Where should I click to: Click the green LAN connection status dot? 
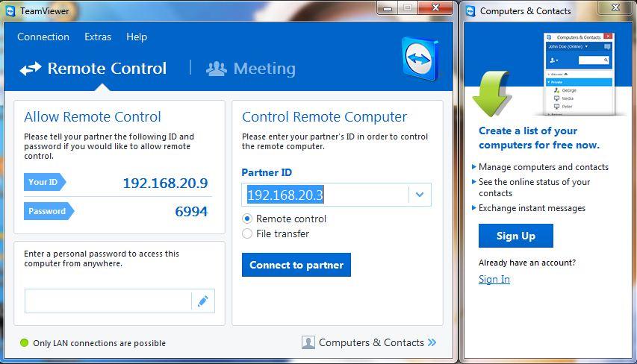[x=24, y=343]
